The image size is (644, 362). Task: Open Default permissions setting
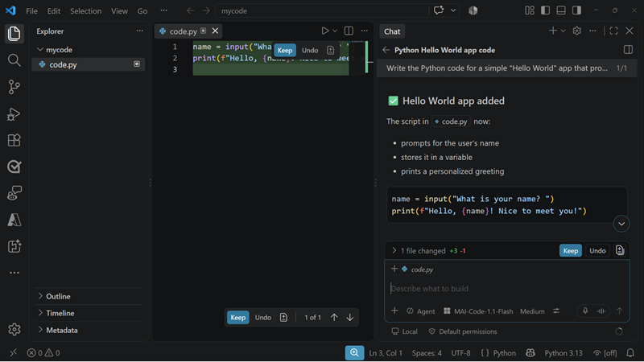(x=462, y=331)
